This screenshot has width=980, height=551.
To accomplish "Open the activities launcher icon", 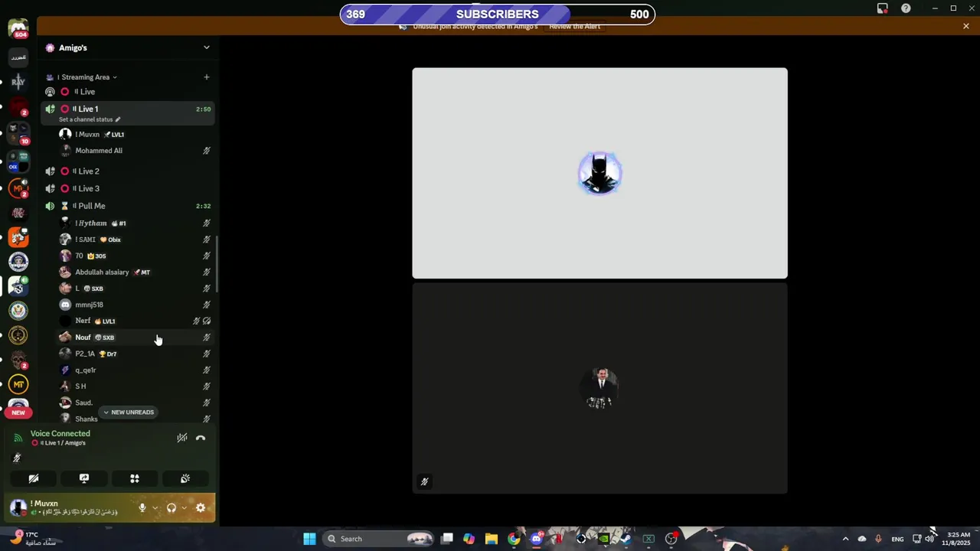I will [x=135, y=478].
